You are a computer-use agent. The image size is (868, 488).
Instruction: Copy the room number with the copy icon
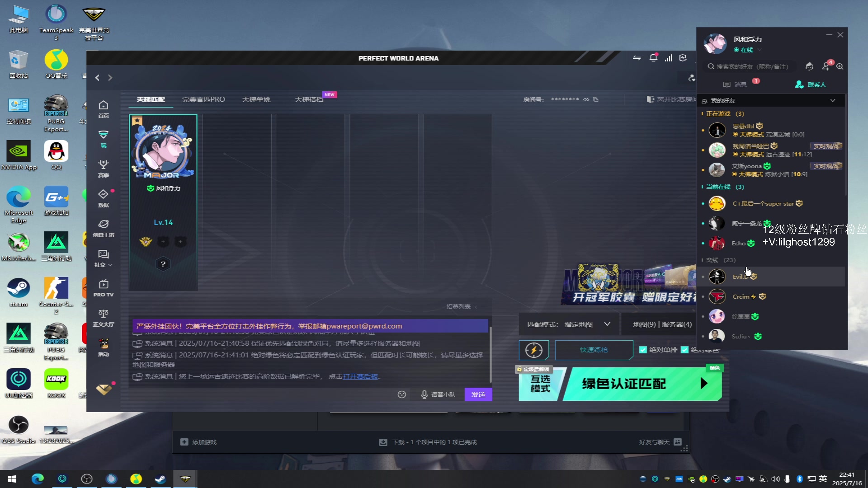coord(596,99)
